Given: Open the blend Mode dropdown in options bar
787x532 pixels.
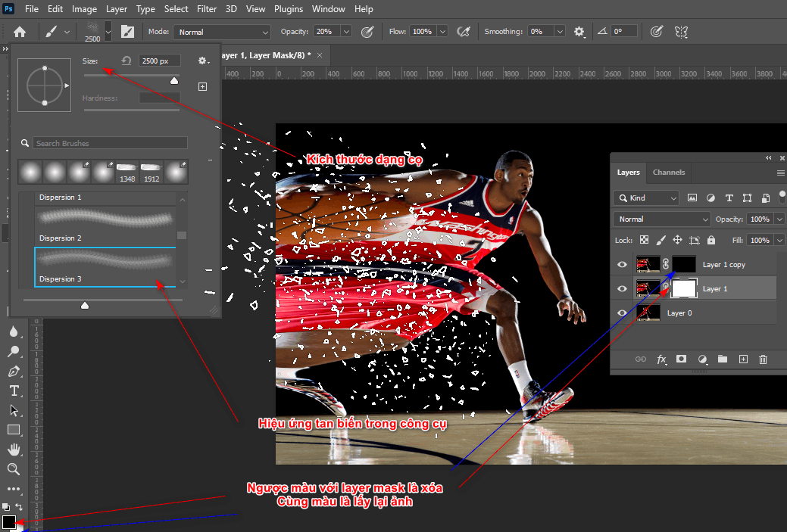Looking at the screenshot, I should 221,31.
